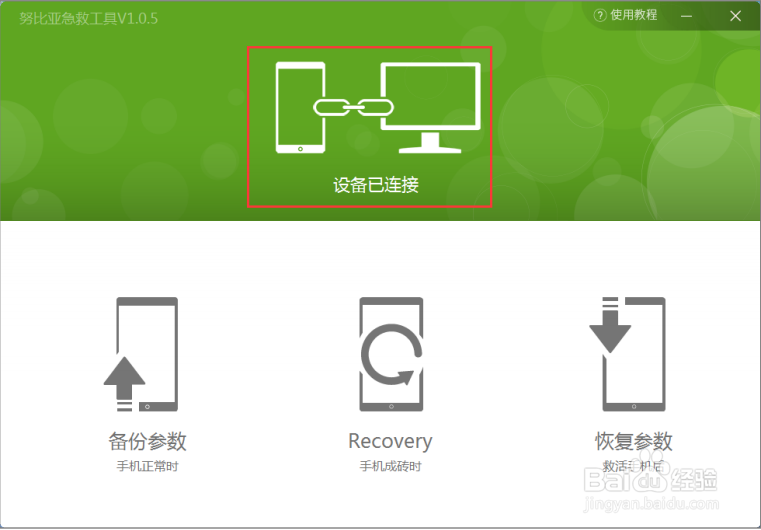Select the 备份参数 label
The height and width of the screenshot is (530, 761).
click(148, 441)
